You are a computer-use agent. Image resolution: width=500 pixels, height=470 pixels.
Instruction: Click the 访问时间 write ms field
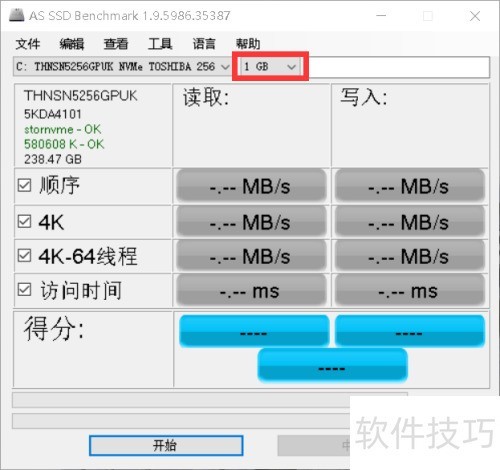point(410,291)
